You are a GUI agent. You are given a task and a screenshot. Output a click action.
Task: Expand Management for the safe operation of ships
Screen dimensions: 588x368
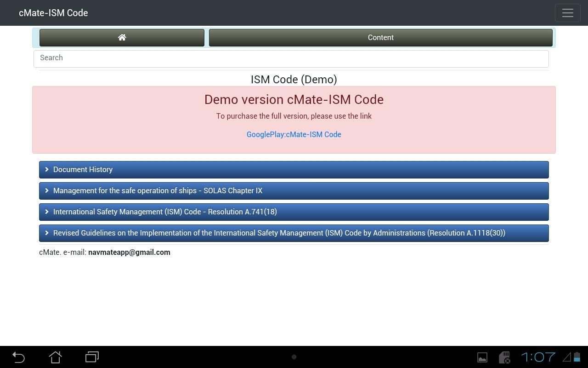[x=294, y=191]
